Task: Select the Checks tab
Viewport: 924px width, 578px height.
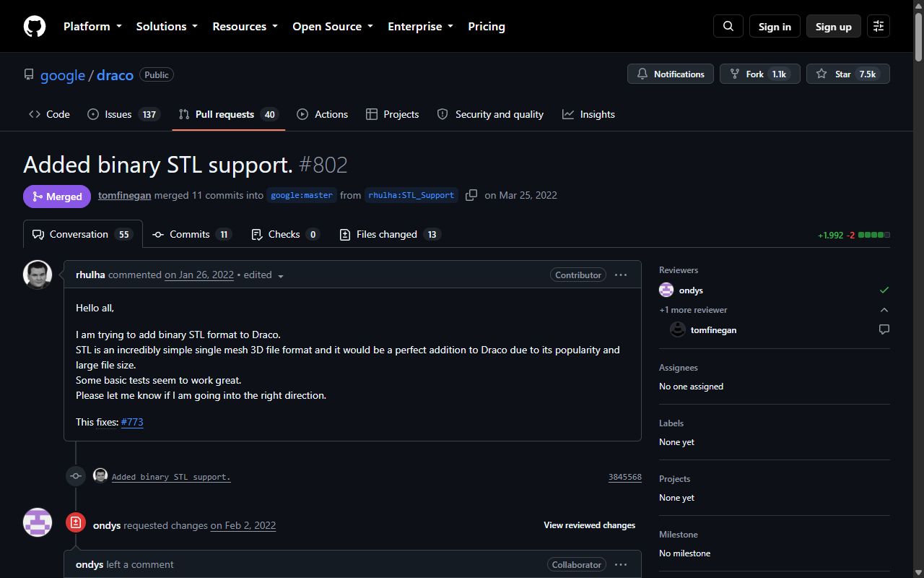Action: (x=285, y=234)
